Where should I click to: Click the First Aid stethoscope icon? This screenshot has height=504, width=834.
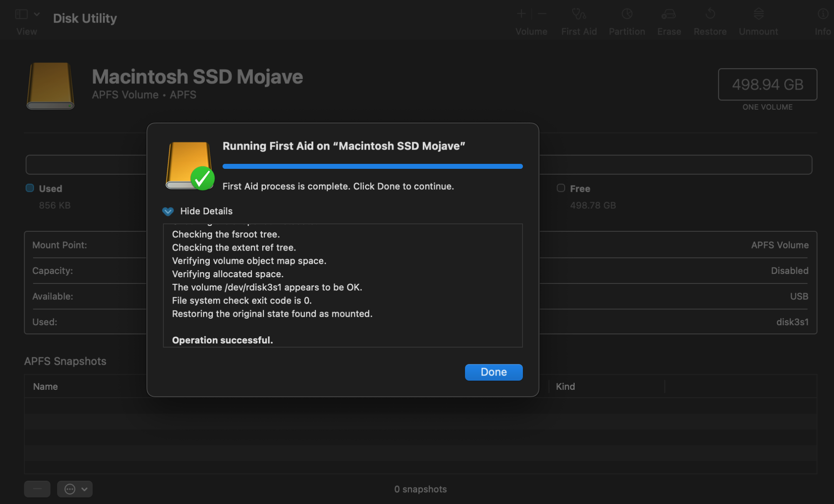(578, 14)
